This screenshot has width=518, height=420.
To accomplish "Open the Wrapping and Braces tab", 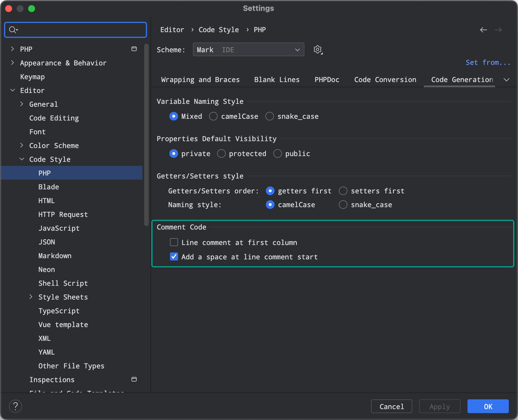I will coord(200,80).
